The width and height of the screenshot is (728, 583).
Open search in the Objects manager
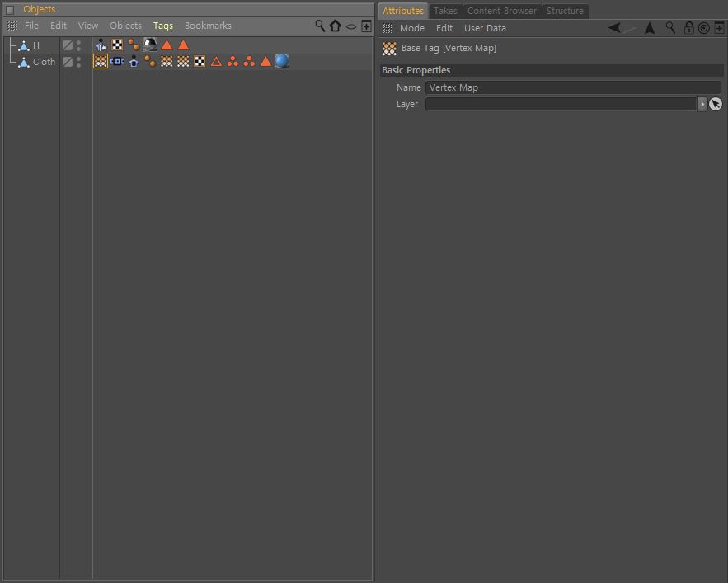click(320, 26)
